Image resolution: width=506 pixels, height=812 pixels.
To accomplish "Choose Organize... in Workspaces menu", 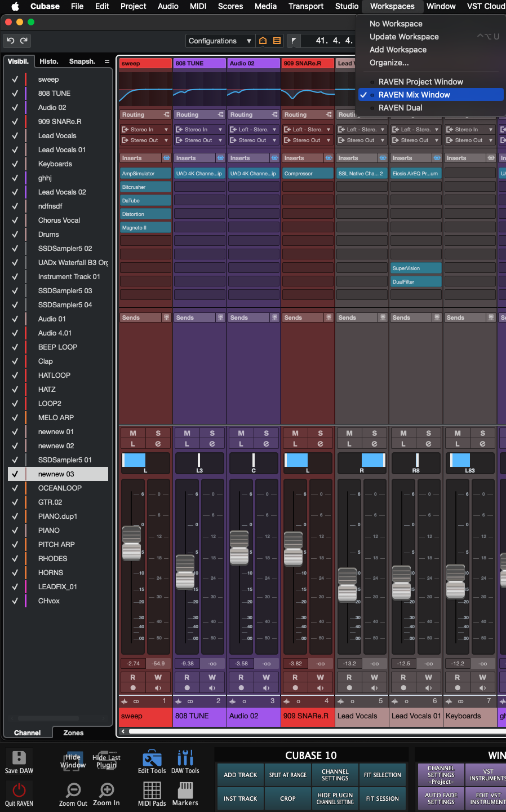I will [389, 63].
